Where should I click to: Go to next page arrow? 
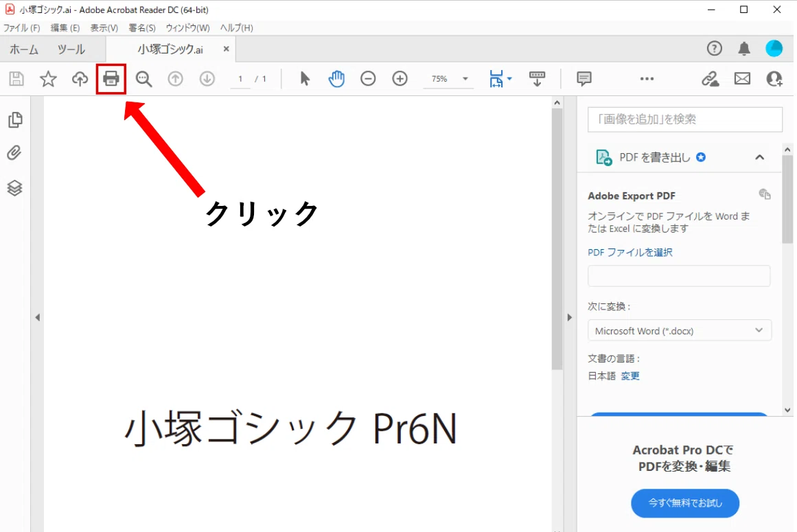[x=207, y=79]
